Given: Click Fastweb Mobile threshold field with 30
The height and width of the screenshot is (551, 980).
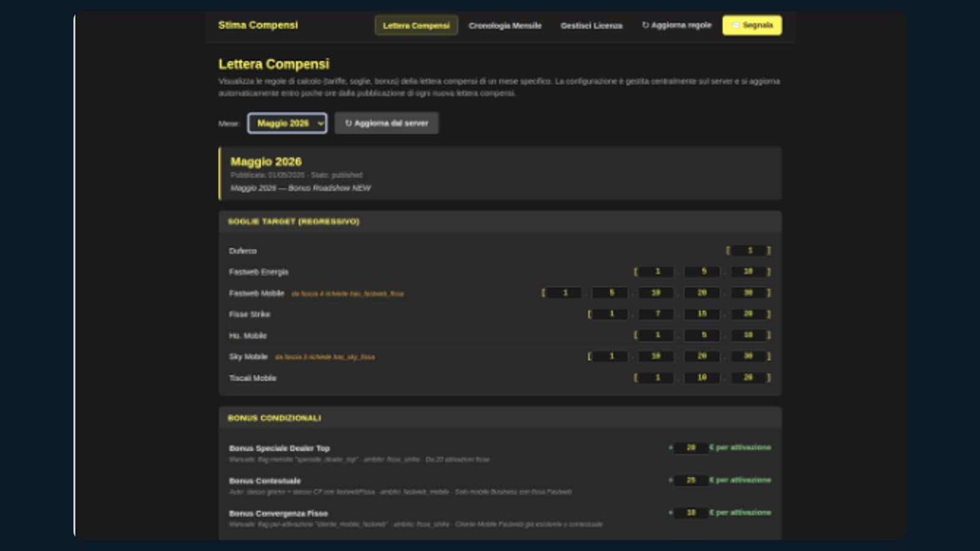Looking at the screenshot, I should 749,293.
